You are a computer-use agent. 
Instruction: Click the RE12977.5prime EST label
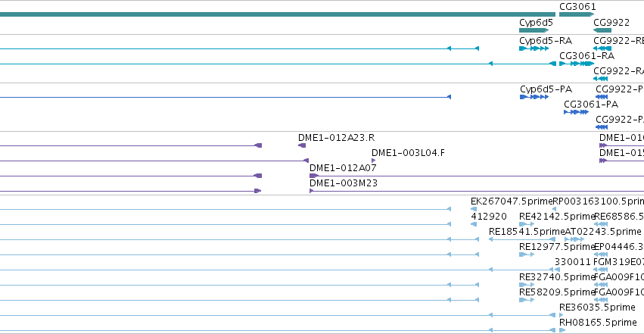(557, 247)
